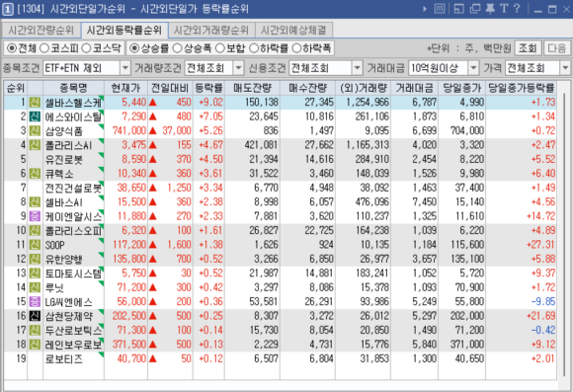This screenshot has width=573, height=392.
Task: Open the 신용조건 dropdown
Action: (357, 68)
